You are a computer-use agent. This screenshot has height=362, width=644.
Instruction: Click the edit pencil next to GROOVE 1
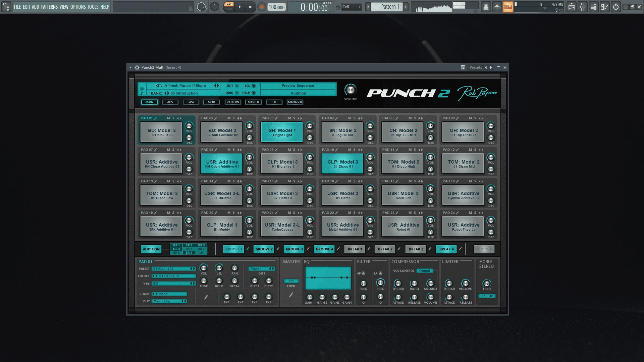[248, 249]
